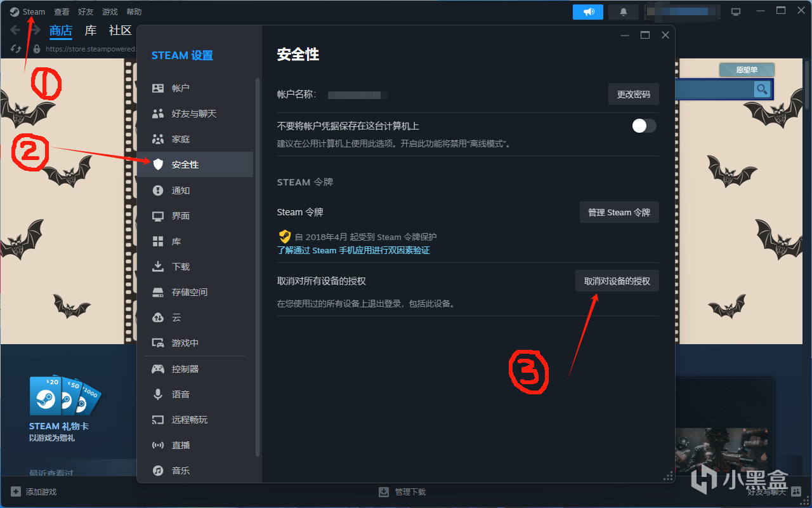Open the 查看 menu
812x508 pixels.
pyautogui.click(x=62, y=12)
